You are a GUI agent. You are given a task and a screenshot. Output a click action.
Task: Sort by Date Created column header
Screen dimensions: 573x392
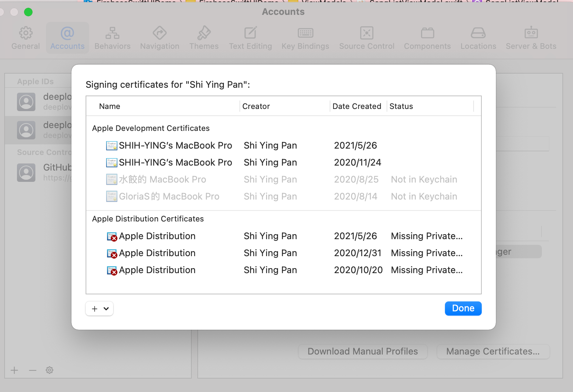(x=357, y=106)
